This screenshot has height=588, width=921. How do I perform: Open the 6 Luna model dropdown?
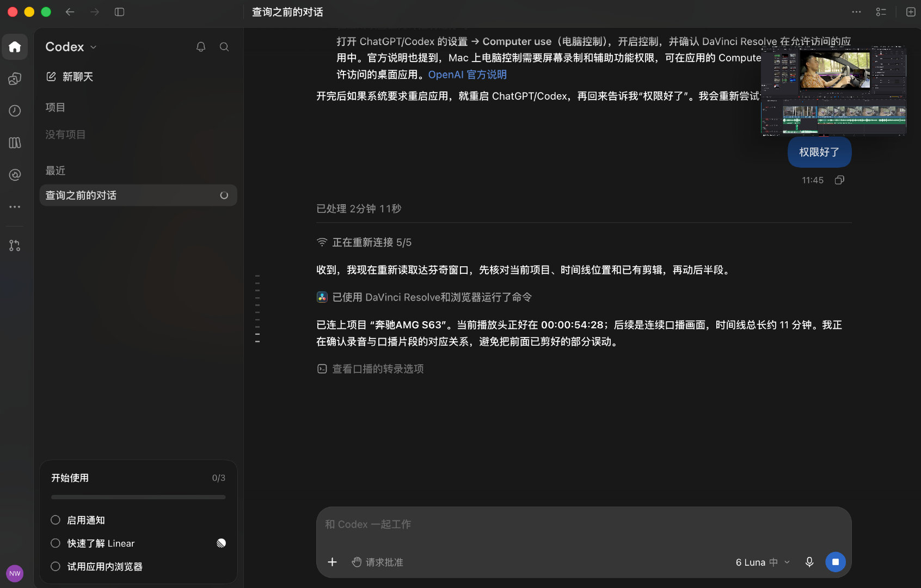(762, 562)
